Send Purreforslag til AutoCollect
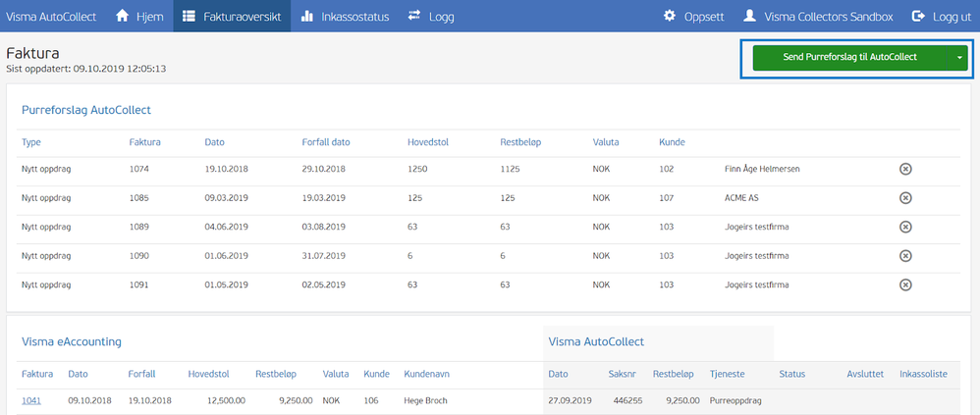Viewport: 980px width, 415px height. pyautogui.click(x=849, y=57)
